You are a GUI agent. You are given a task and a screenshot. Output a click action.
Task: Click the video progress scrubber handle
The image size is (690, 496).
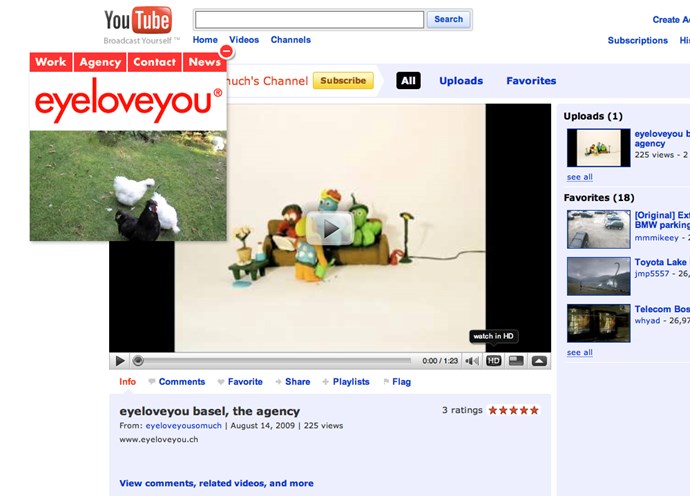pos(138,361)
